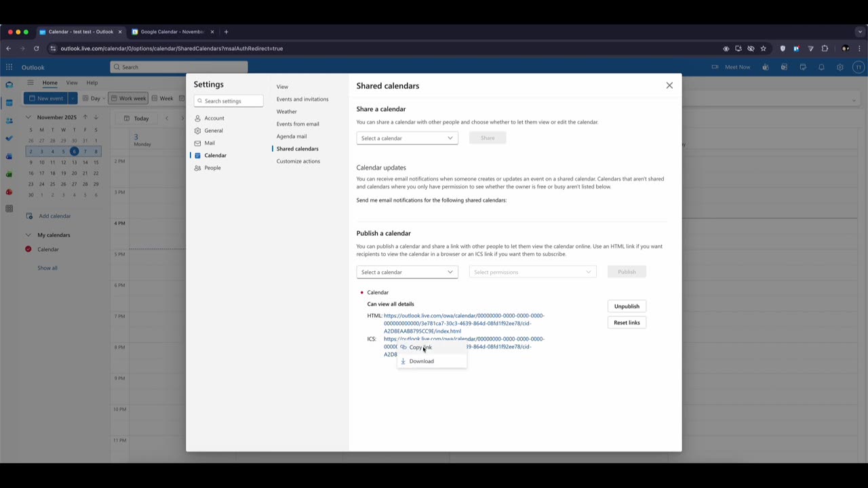Collapse the My calendars section
Image resolution: width=868 pixels, height=488 pixels.
click(x=28, y=235)
